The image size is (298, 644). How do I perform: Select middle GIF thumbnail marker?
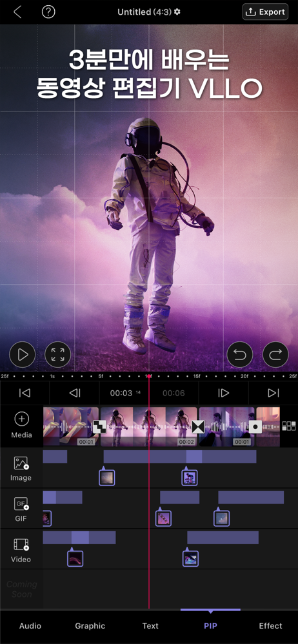pyautogui.click(x=163, y=518)
